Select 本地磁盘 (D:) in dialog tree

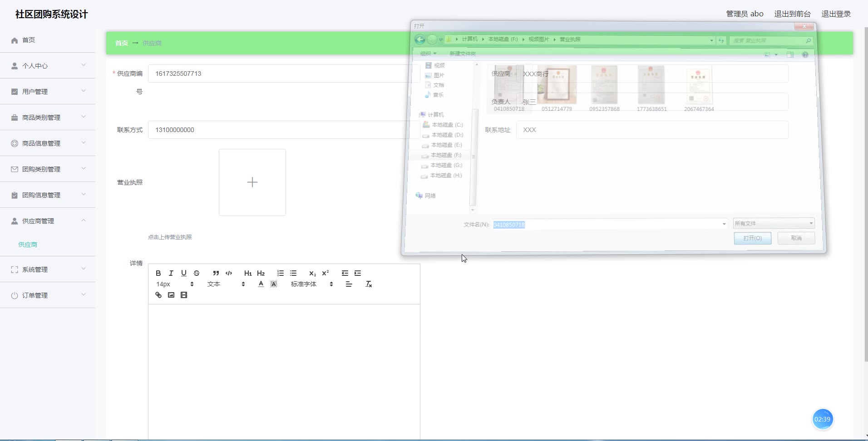point(443,135)
